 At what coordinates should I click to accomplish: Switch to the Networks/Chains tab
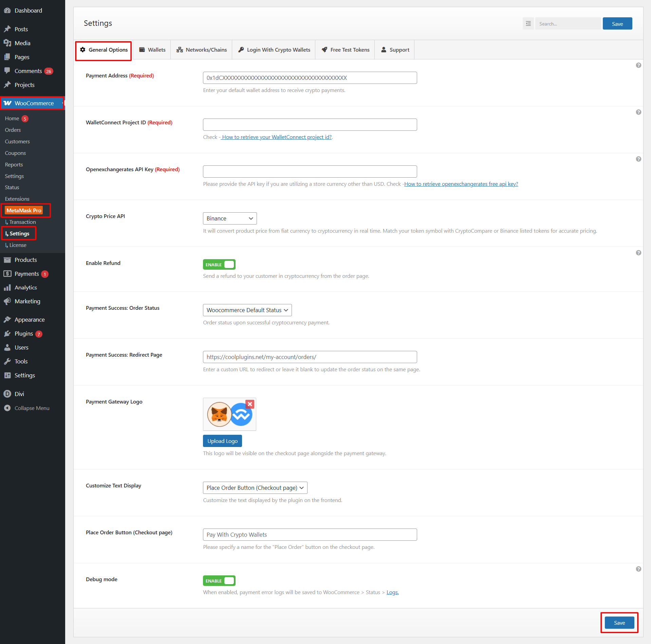[201, 50]
